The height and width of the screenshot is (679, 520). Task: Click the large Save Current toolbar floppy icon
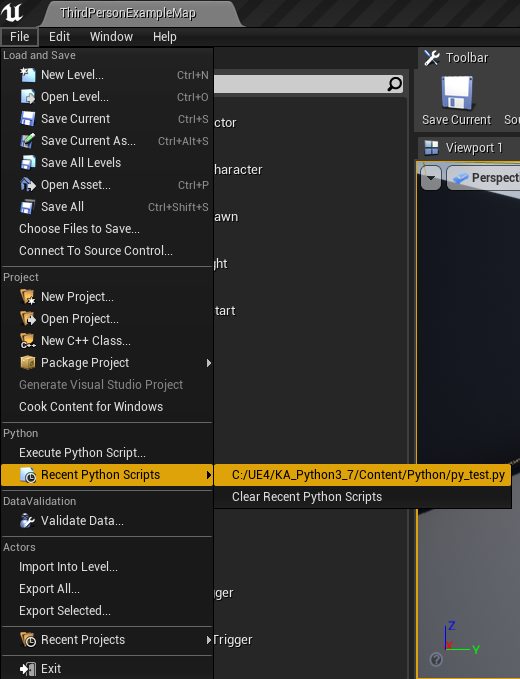pyautogui.click(x=457, y=93)
